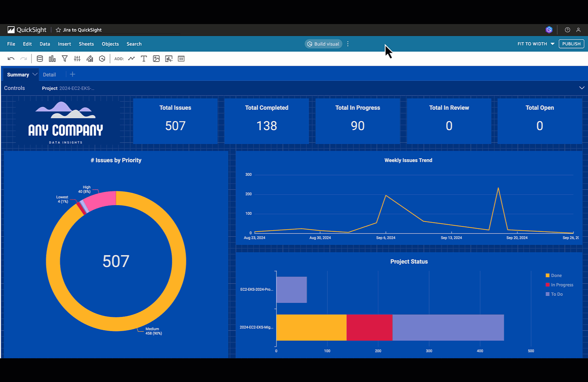Switch to the Detail sheet tab
This screenshot has width=588, height=382.
50,75
